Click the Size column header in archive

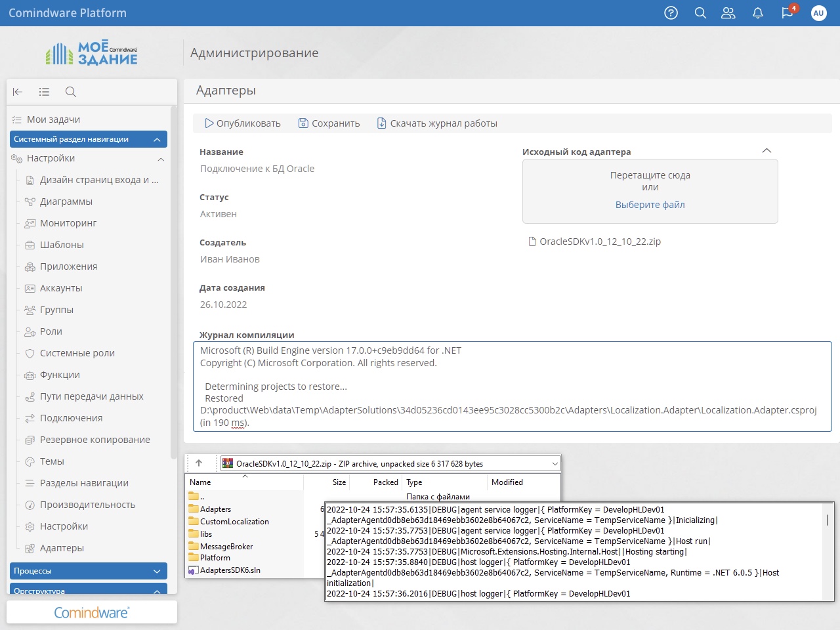339,482
